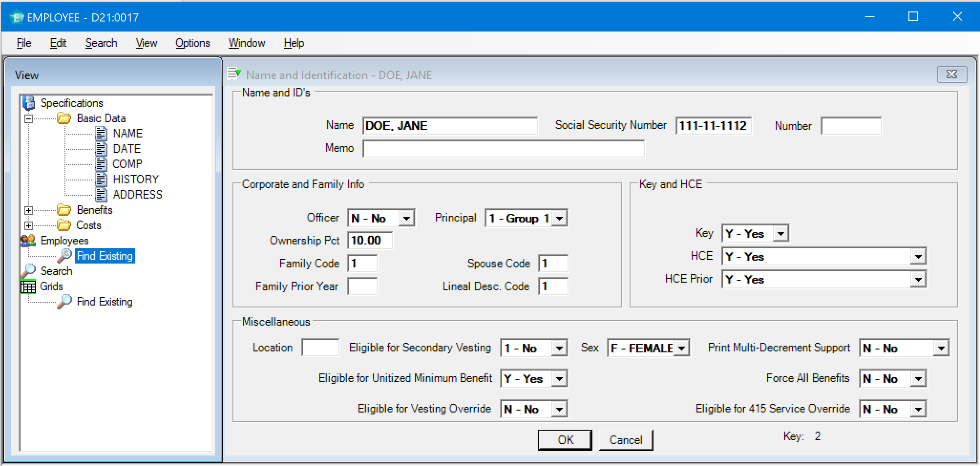The width and height of the screenshot is (980, 466).
Task: Click the Search magnifier icon
Action: tap(29, 271)
